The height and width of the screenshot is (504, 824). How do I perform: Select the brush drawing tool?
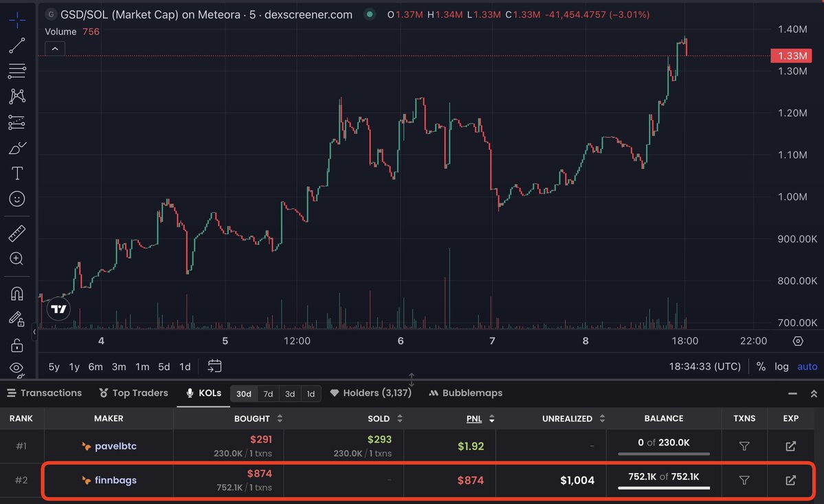[x=16, y=148]
